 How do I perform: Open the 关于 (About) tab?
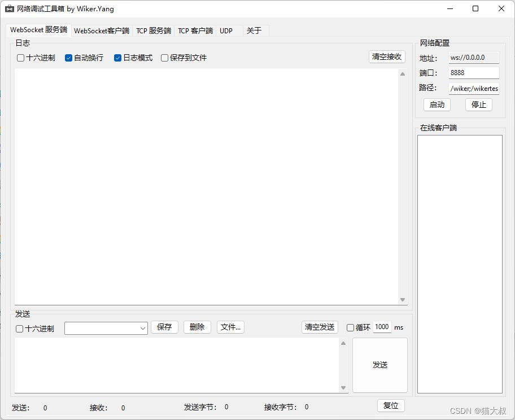(x=255, y=30)
